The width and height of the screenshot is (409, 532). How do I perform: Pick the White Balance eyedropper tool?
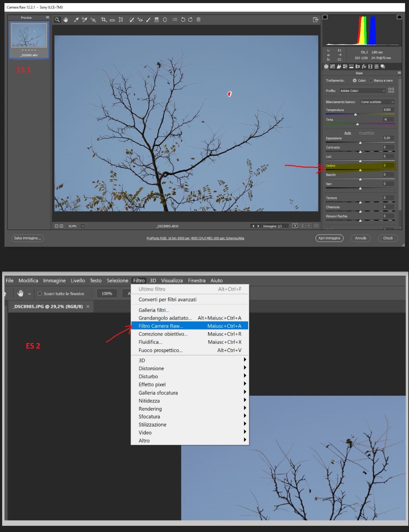[x=76, y=20]
